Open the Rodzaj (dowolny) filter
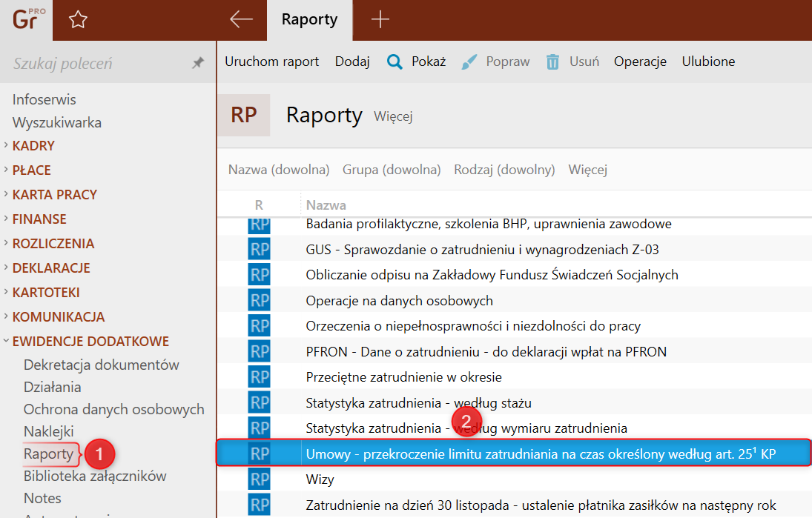This screenshot has height=518, width=812. click(504, 170)
